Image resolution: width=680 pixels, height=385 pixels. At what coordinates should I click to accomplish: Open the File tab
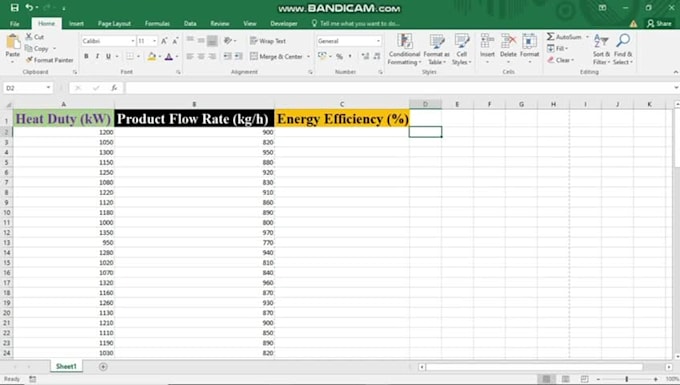(14, 23)
